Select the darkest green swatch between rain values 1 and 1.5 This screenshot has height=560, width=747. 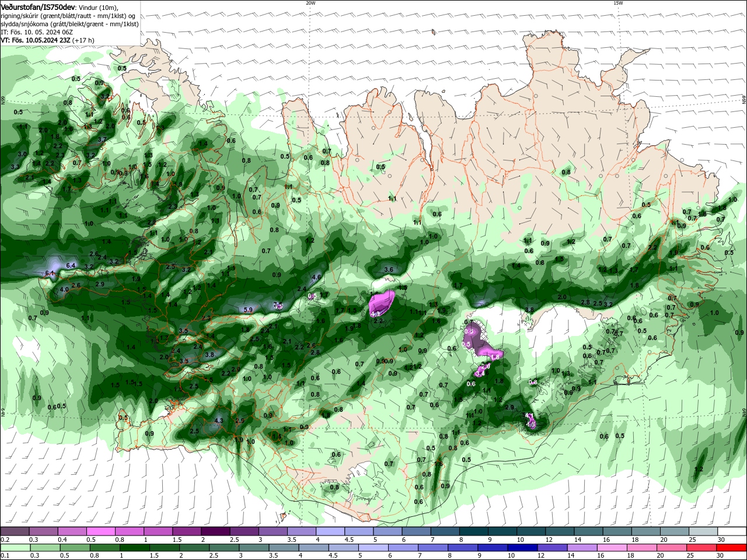pyautogui.click(x=134, y=548)
